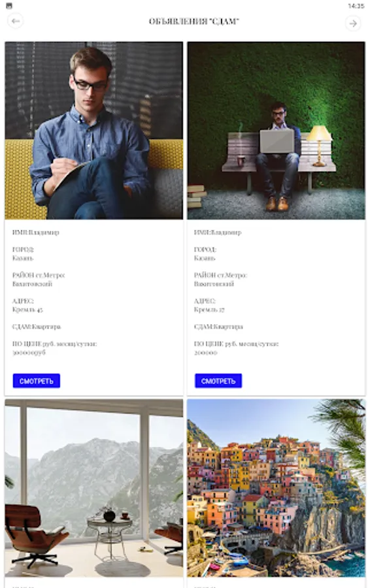
Task: Select the 30000000руб price text
Action: (x=29, y=353)
